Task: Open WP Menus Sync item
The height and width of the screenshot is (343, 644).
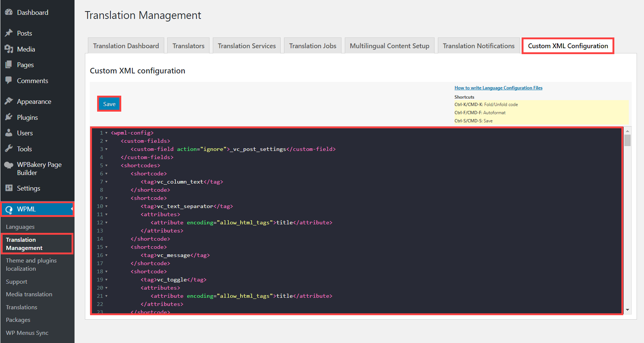Action: coord(27,333)
